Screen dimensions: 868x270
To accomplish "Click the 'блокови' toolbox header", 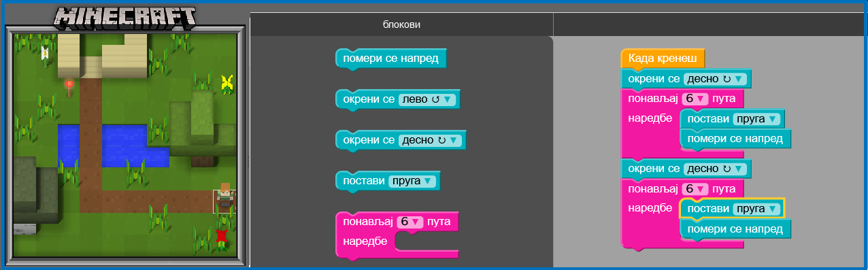I will [x=401, y=24].
